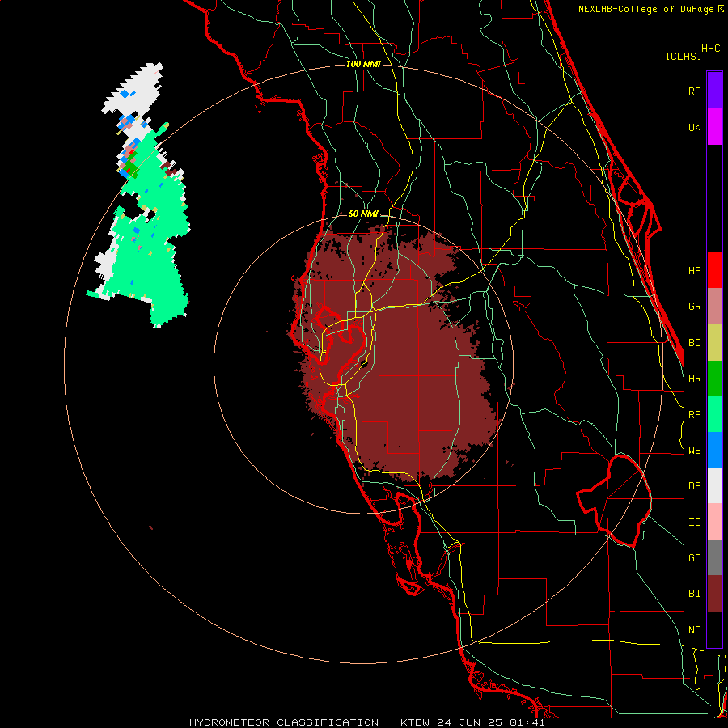Click the KTBW radar site identifier
Image resolution: width=728 pixels, height=728 pixels.
point(415,722)
